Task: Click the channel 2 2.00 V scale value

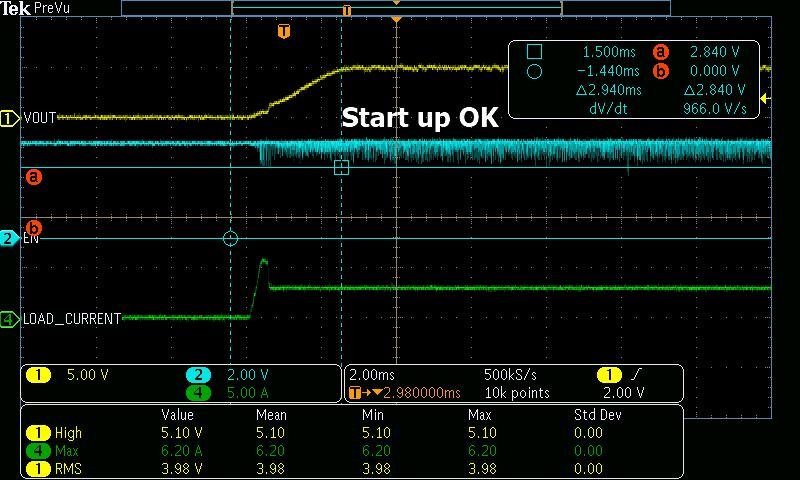Action: coord(247,375)
